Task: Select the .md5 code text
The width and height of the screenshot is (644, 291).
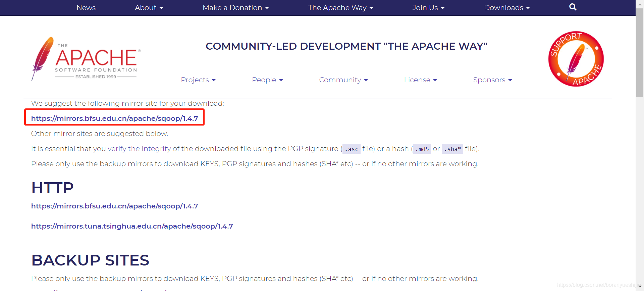Action: 422,149
